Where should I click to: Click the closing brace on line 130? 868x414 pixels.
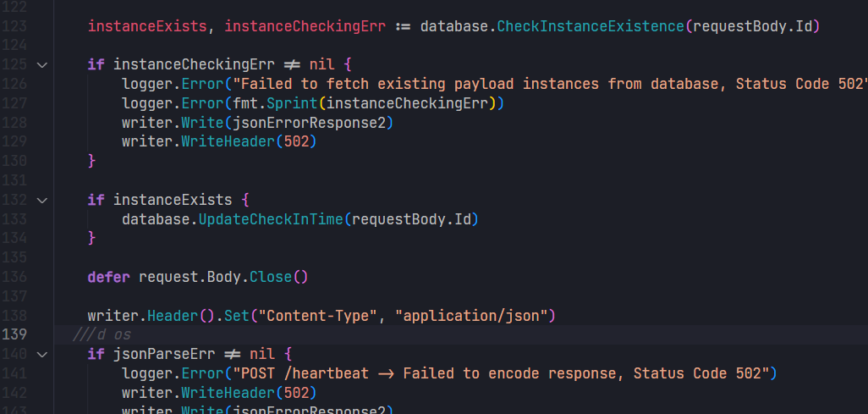click(92, 161)
